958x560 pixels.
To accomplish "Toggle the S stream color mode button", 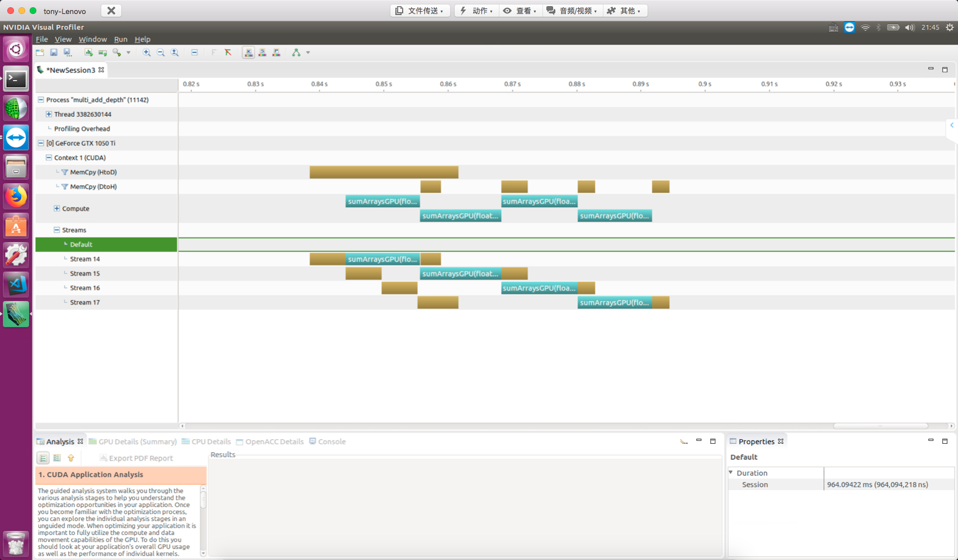I will coord(262,53).
